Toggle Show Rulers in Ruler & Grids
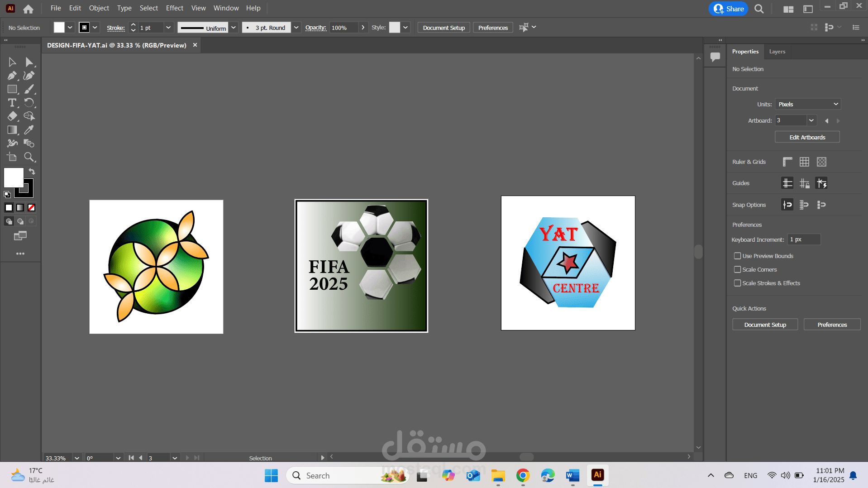Viewport: 868px width, 488px height. (x=787, y=162)
